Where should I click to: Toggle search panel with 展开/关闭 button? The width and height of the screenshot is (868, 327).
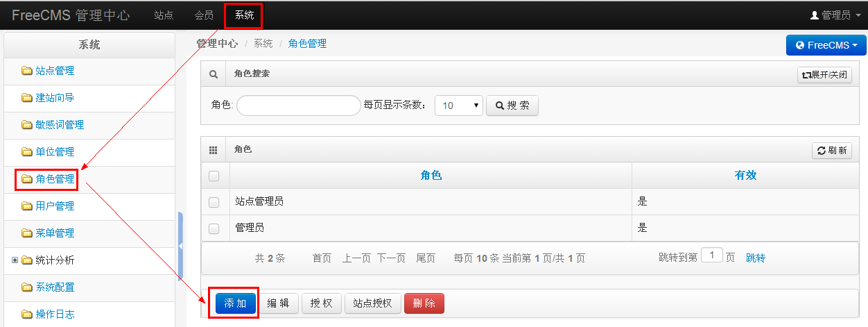click(x=824, y=74)
